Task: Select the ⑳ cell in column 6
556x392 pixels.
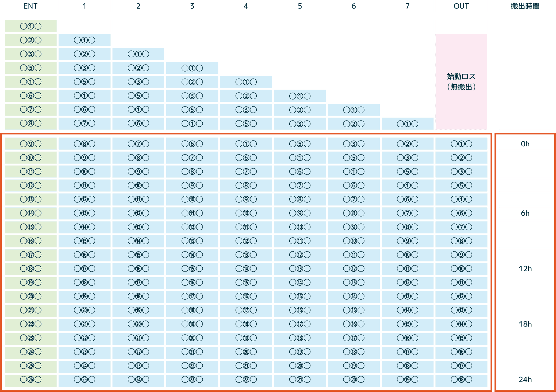Action: pyautogui.click(x=354, y=381)
